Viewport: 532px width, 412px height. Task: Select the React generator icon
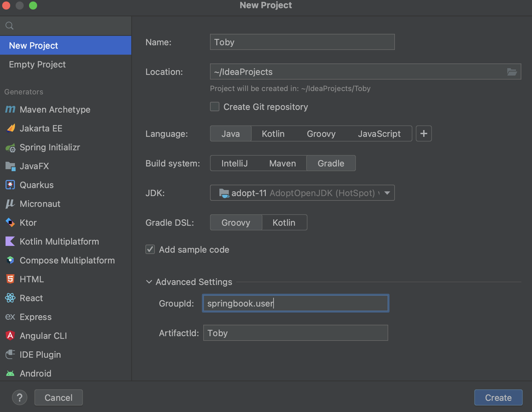point(10,298)
